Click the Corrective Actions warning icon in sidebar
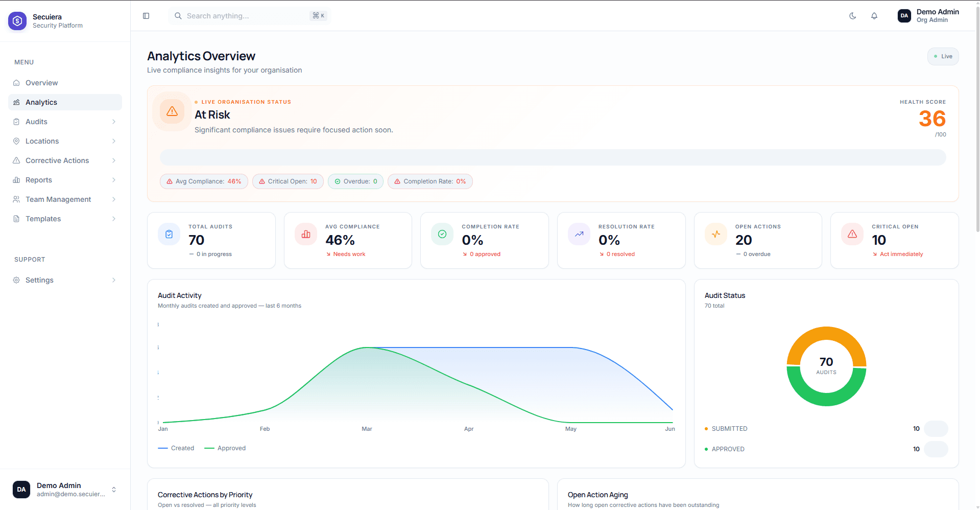Image resolution: width=980 pixels, height=510 pixels. 16,160
